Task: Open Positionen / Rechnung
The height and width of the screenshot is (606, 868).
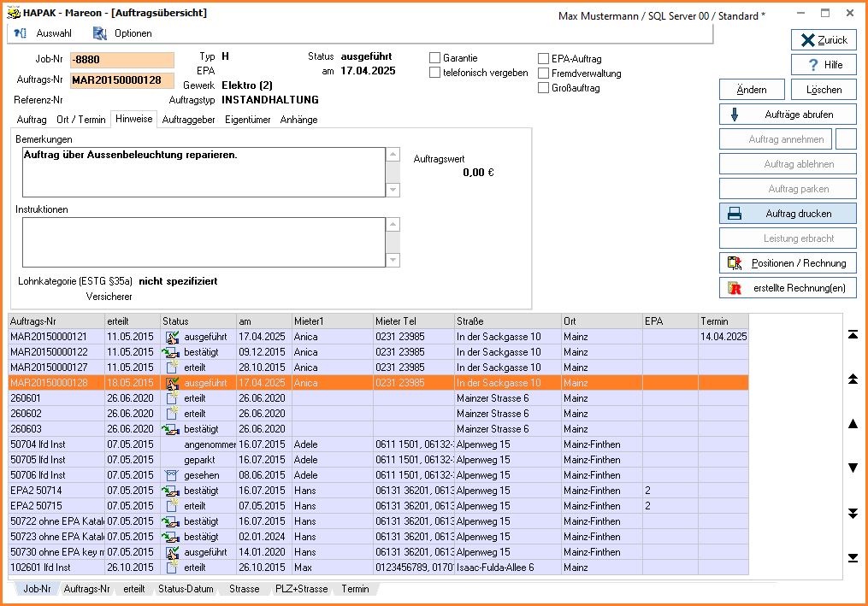Action: pyautogui.click(x=787, y=263)
